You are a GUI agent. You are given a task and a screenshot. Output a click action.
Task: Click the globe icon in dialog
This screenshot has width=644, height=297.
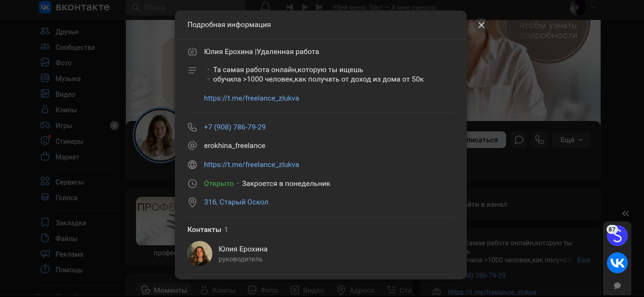[x=192, y=165]
